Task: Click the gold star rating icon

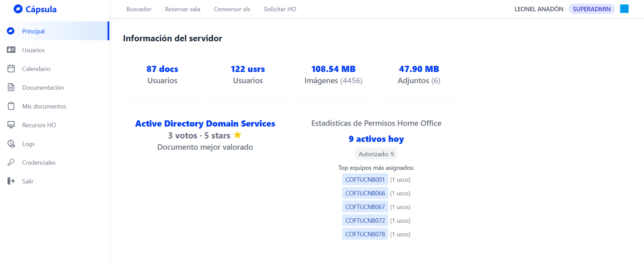Action: 237,135
